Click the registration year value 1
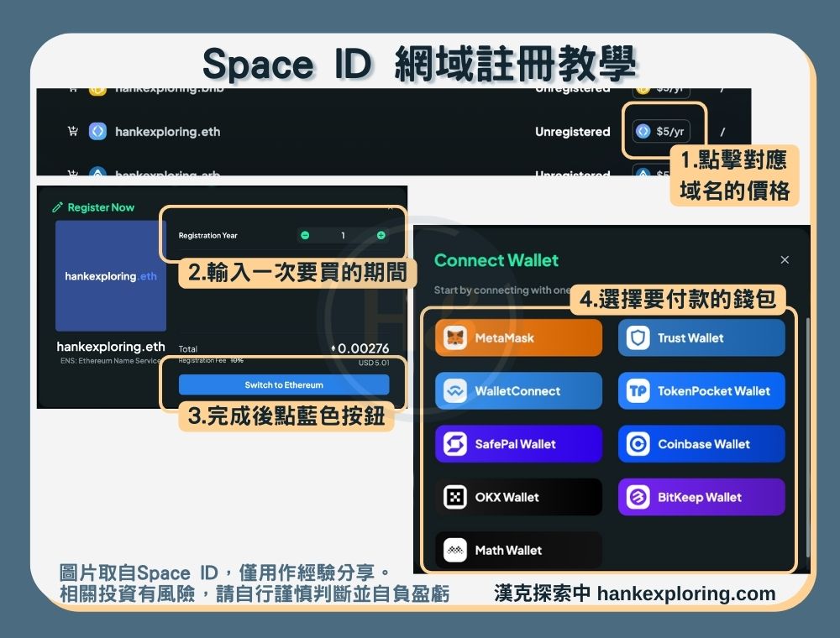The width and height of the screenshot is (840, 638). point(343,236)
